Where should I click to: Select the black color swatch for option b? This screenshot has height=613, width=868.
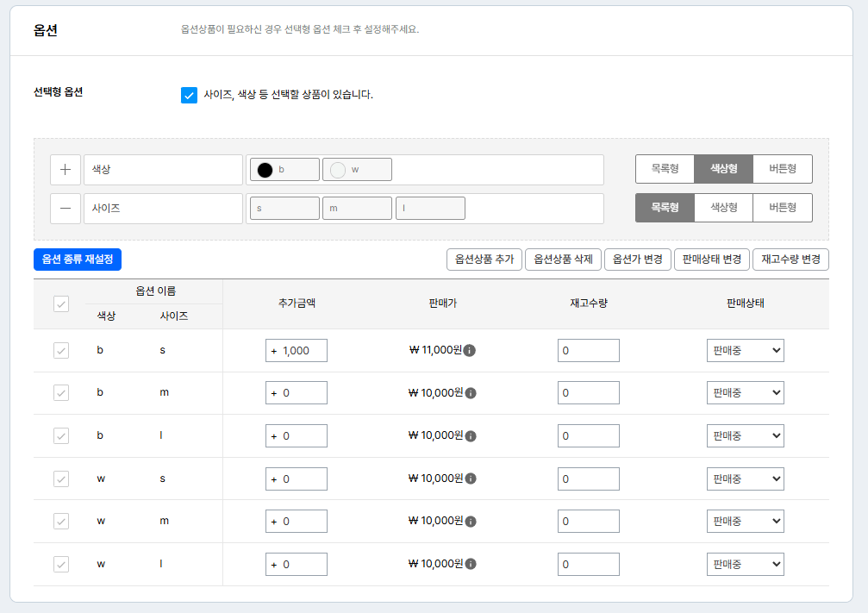click(x=265, y=170)
